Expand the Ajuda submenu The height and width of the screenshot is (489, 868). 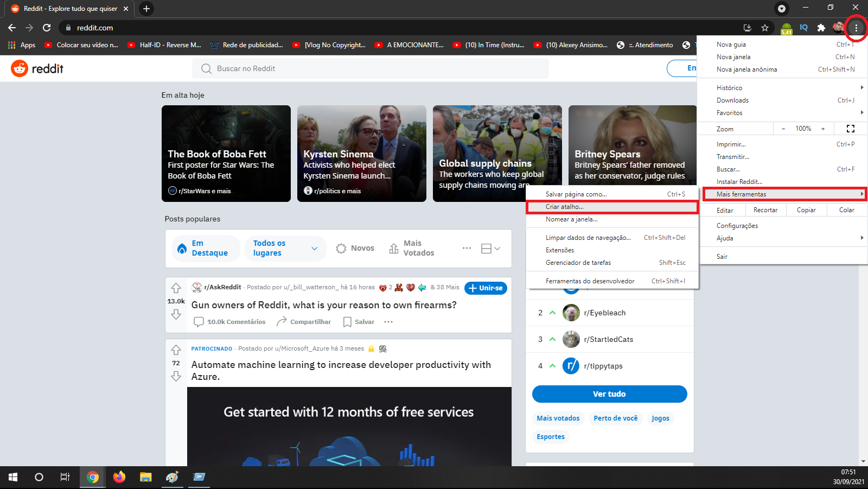783,238
